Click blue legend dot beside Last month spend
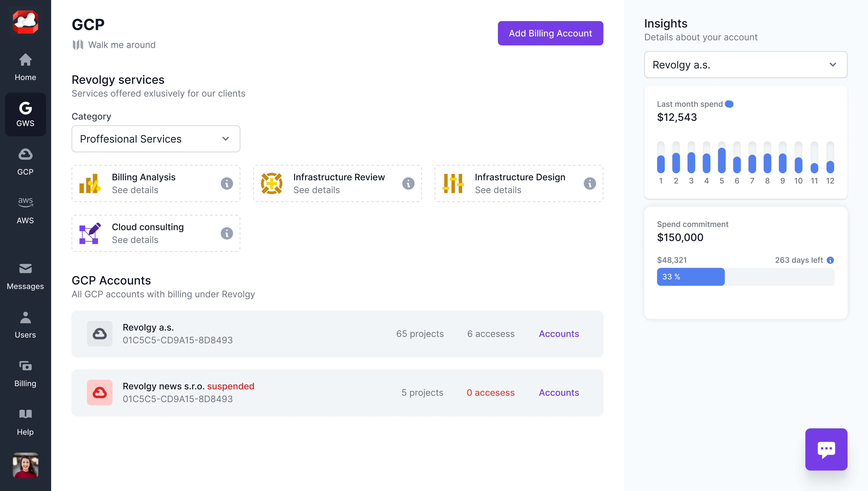The height and width of the screenshot is (491, 868). click(729, 104)
